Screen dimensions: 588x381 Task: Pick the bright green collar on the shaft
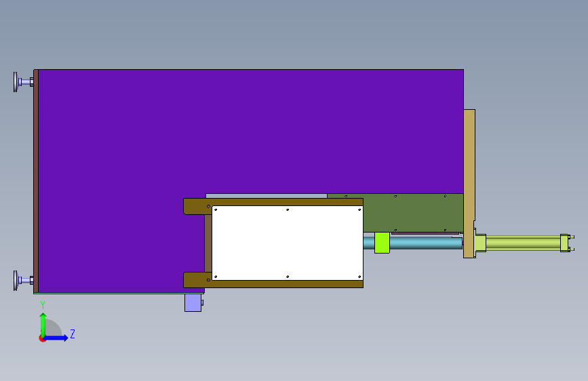click(x=382, y=243)
